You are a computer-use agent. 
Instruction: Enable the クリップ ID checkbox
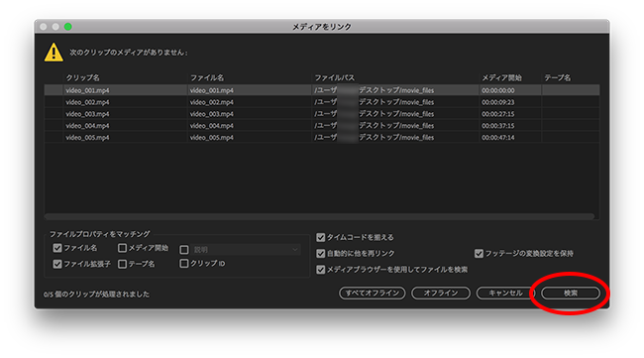tap(184, 264)
